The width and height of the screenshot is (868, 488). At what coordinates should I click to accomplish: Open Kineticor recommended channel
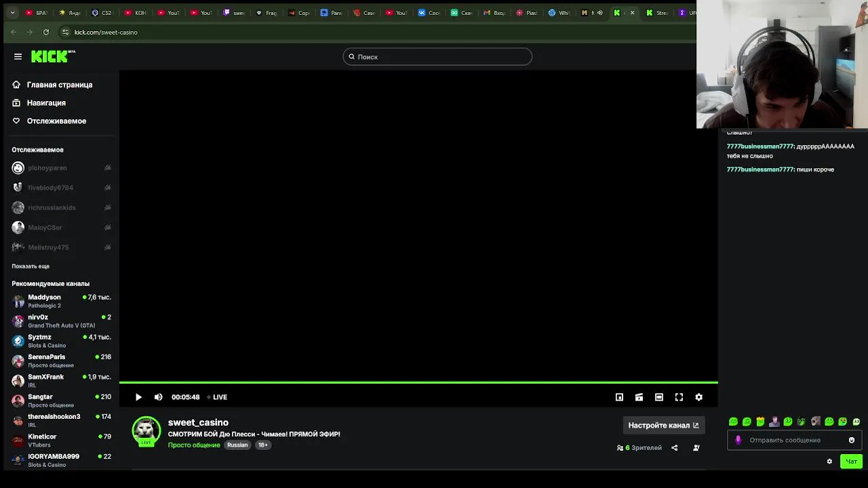point(61,440)
